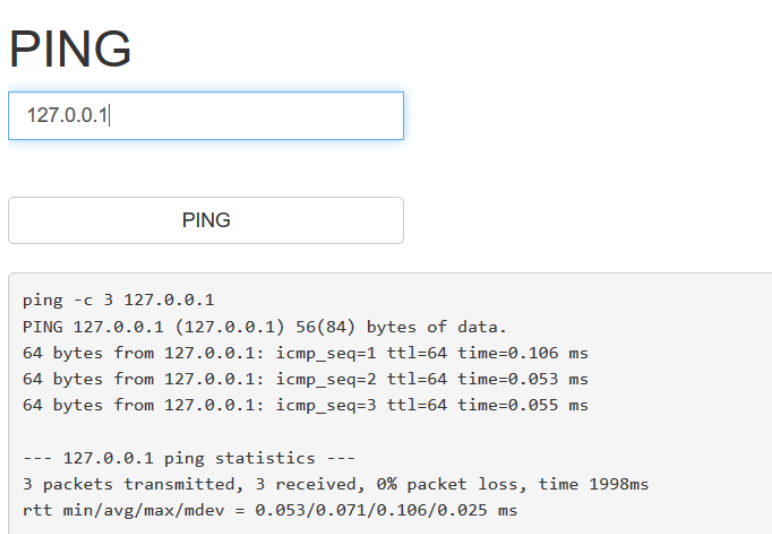The height and width of the screenshot is (534, 772).
Task: Click the time=0.053 ms value
Action: pyautogui.click(x=523, y=379)
